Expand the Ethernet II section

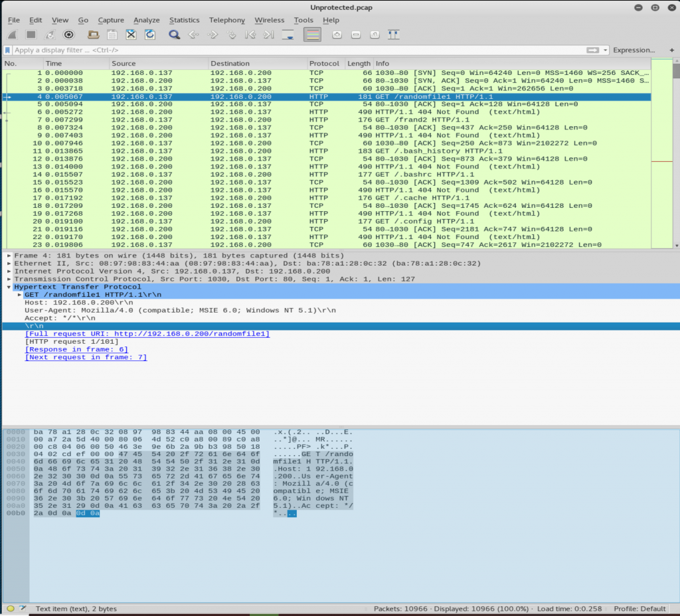point(9,264)
